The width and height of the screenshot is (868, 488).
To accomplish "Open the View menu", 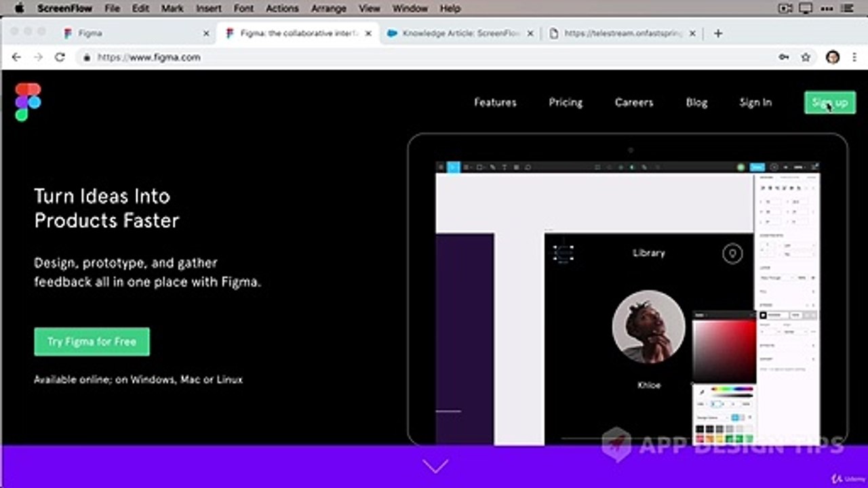I will pyautogui.click(x=370, y=8).
